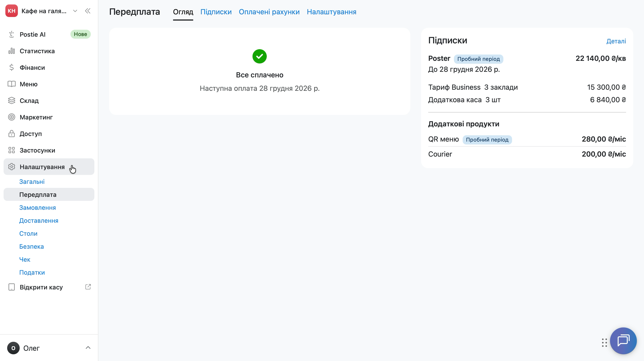Expand the Кафе account dropdown arrow
Screen dimensions: 644x361
(75, 11)
